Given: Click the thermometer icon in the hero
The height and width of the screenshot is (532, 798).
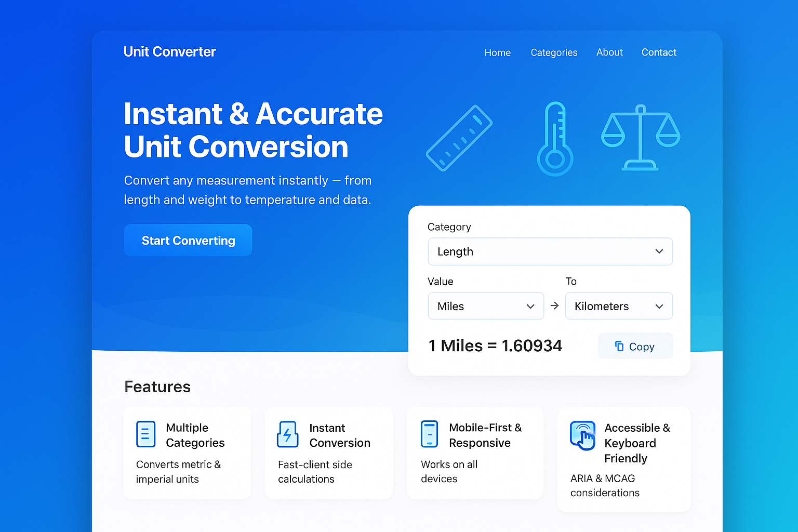Looking at the screenshot, I should pyautogui.click(x=555, y=139).
